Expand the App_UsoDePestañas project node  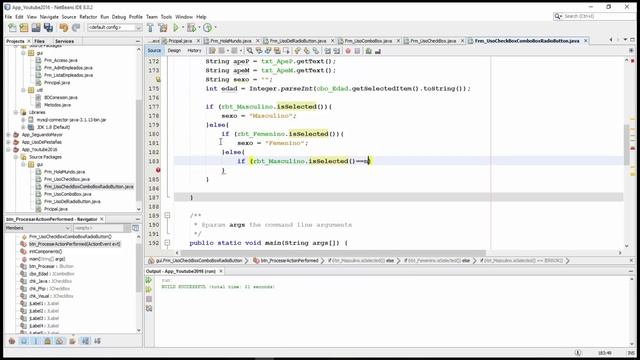point(9,142)
